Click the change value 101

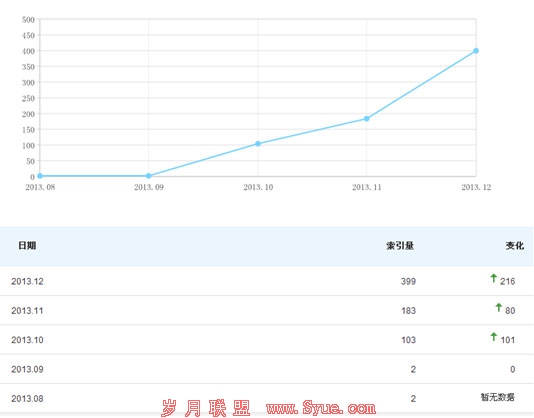coord(507,340)
